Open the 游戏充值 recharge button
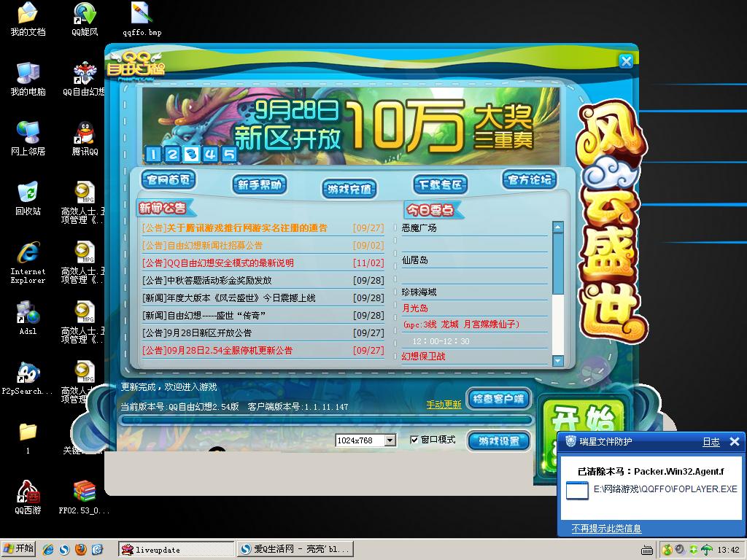Image resolution: width=747 pixels, height=560 pixels. (349, 189)
